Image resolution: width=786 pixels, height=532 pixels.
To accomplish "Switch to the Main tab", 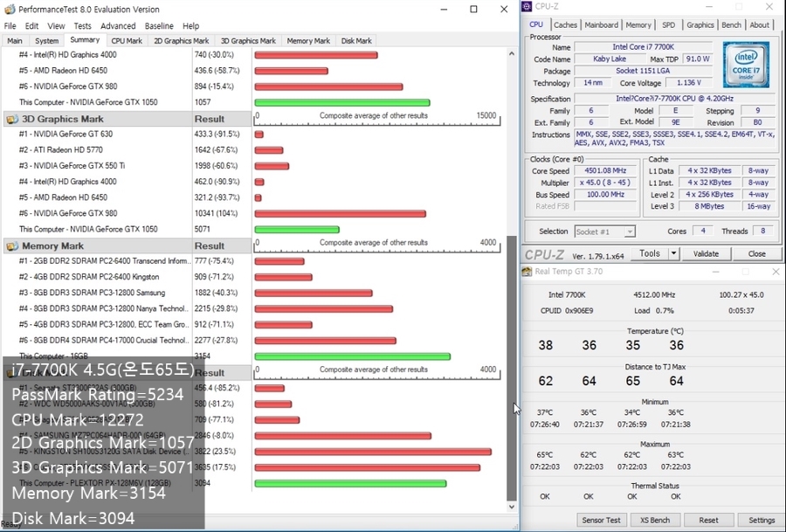I will (15, 40).
